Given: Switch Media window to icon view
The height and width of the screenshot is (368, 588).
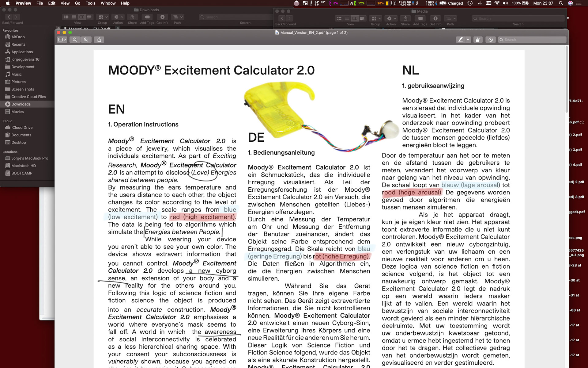Looking at the screenshot, I should (339, 18).
